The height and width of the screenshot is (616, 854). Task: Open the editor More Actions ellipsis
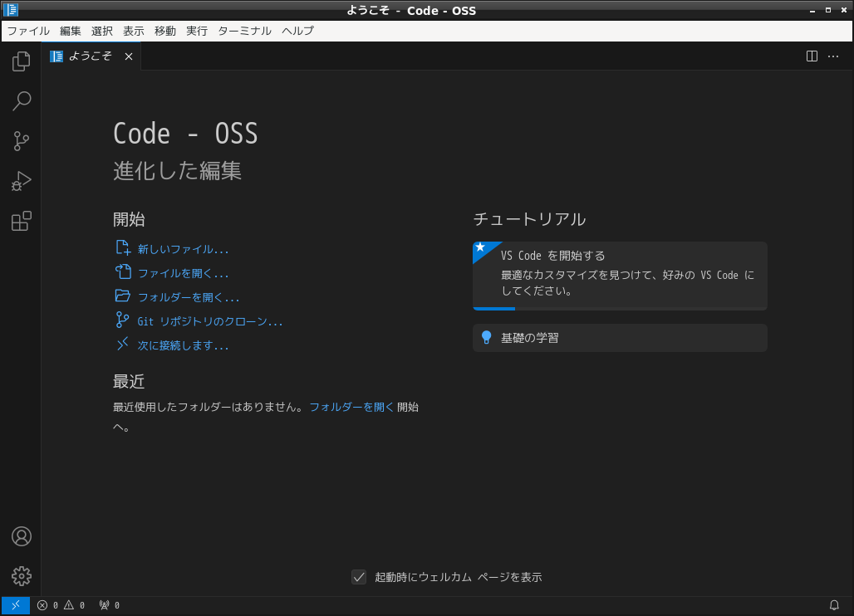(833, 56)
